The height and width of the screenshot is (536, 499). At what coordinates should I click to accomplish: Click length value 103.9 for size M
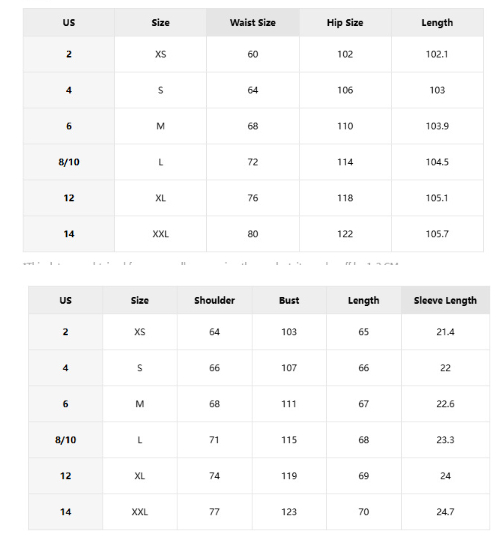[437, 126]
